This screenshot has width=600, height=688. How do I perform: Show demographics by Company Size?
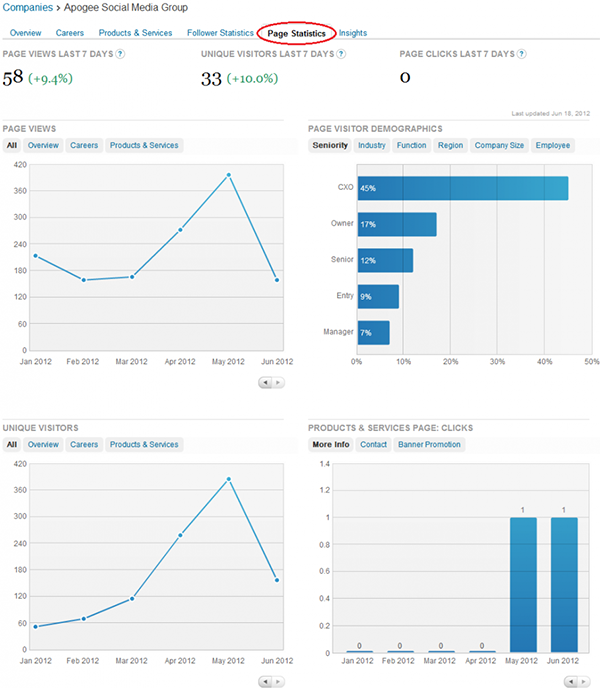499,145
